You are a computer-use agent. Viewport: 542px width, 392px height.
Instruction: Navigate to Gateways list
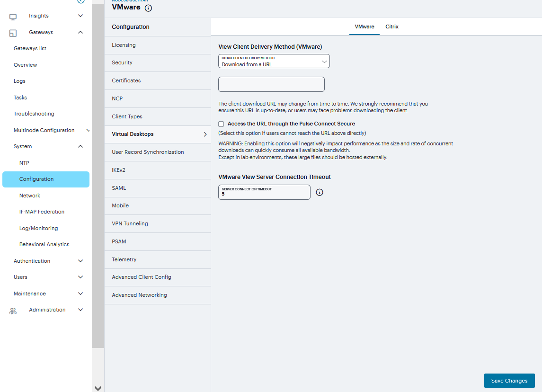(30, 48)
